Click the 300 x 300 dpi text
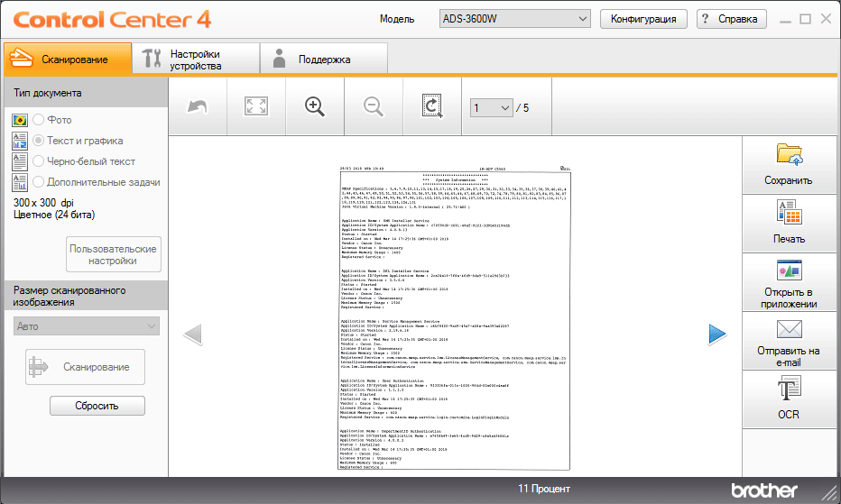The width and height of the screenshot is (841, 504). tap(43, 203)
